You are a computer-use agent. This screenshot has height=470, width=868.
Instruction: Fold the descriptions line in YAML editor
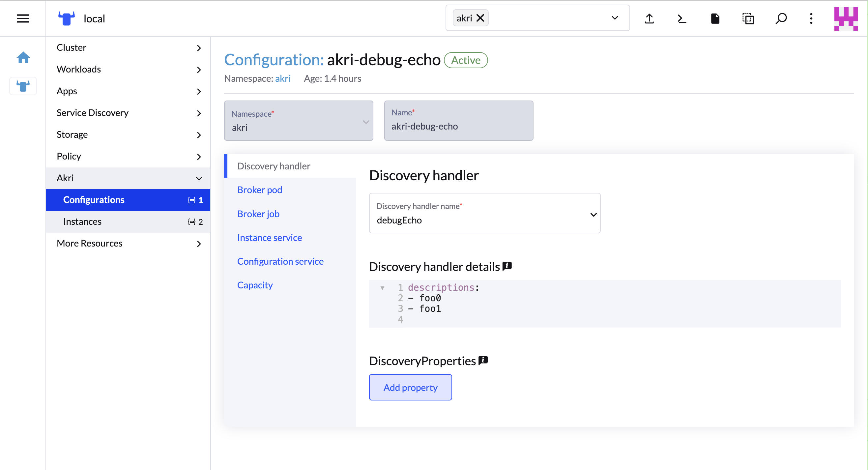[x=382, y=288]
